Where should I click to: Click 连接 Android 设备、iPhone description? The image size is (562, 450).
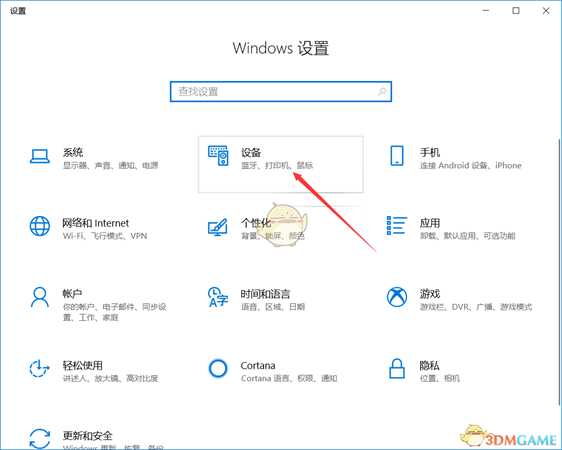471,165
